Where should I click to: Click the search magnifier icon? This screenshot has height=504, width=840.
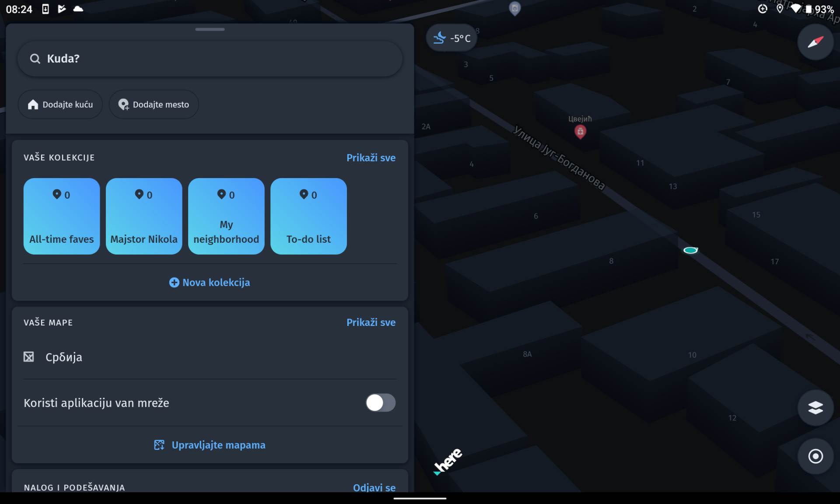click(35, 59)
